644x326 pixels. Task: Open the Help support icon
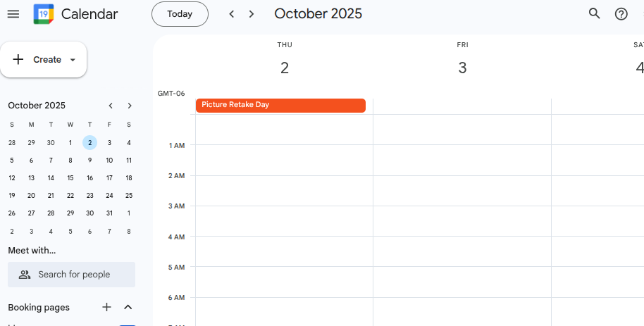pyautogui.click(x=621, y=14)
